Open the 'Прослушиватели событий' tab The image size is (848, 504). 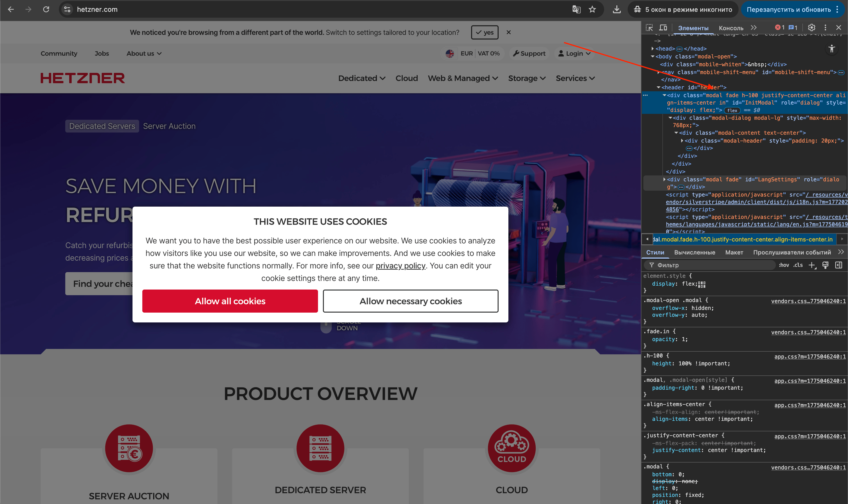point(792,252)
